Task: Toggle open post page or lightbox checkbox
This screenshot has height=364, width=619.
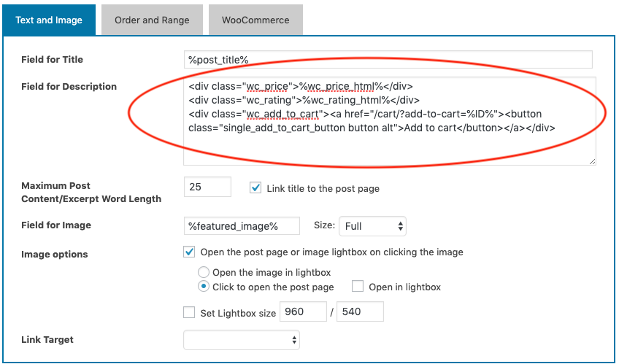Action: coord(189,252)
